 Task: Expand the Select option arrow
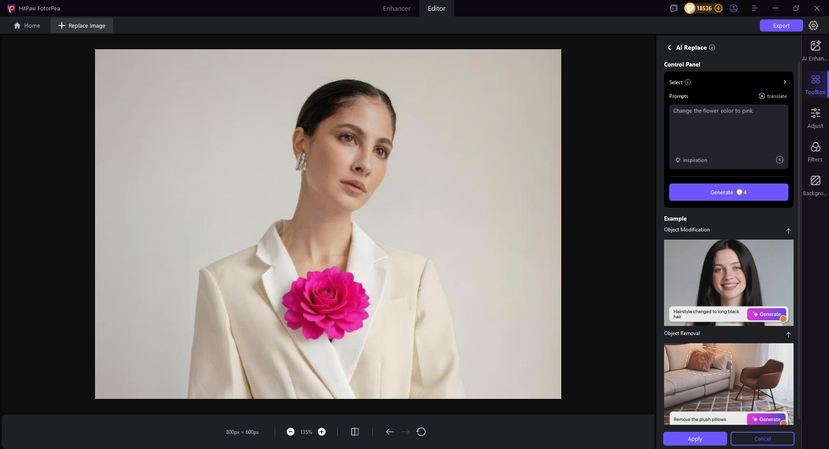(784, 82)
